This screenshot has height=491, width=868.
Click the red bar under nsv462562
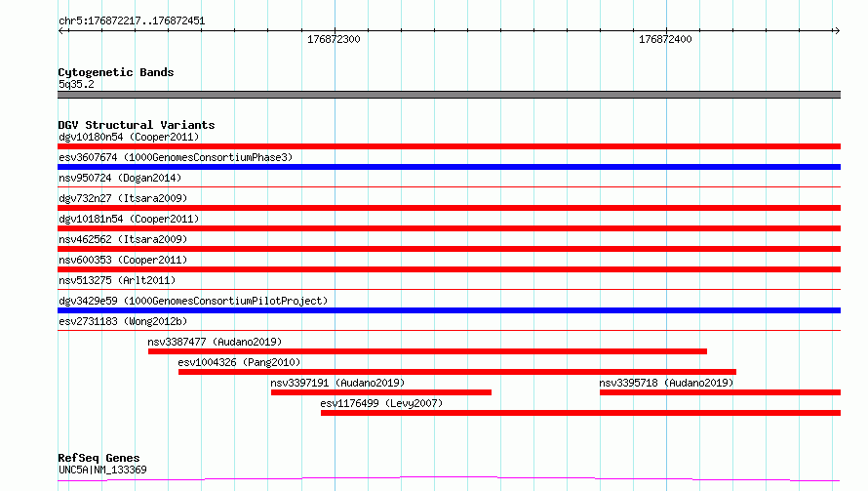click(x=449, y=249)
